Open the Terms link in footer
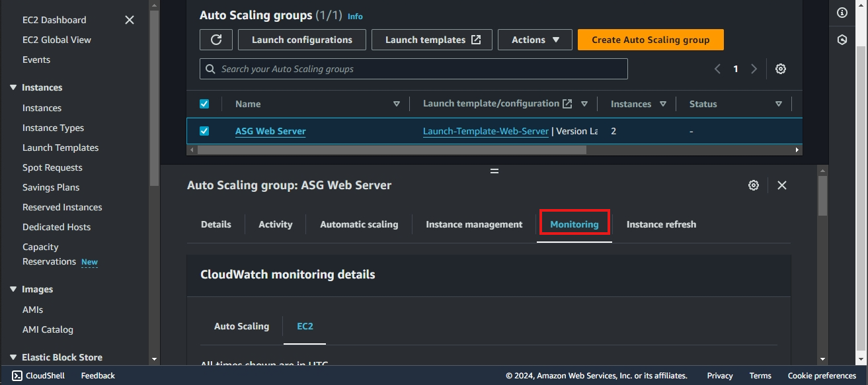 (x=760, y=376)
